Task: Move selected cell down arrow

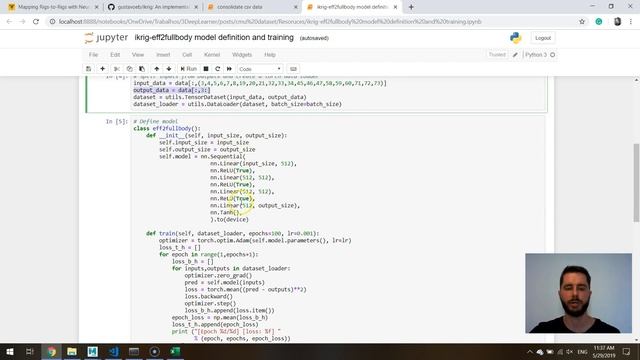Action: coord(169,69)
